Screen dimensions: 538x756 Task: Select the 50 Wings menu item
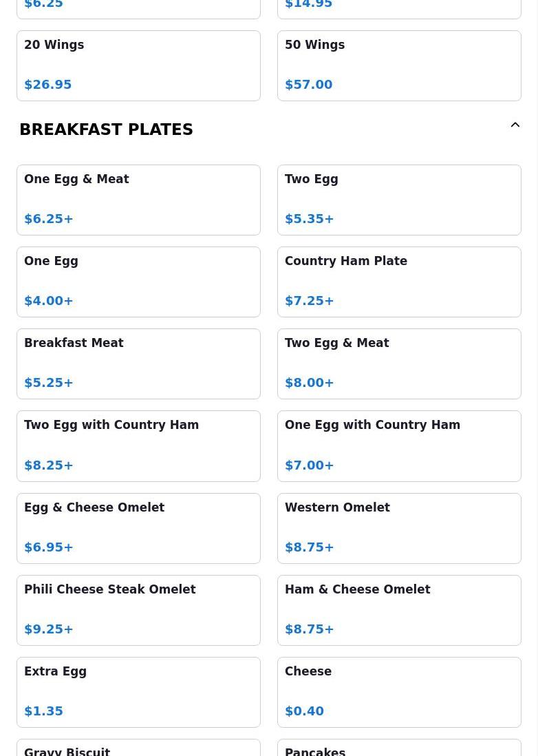[399, 65]
